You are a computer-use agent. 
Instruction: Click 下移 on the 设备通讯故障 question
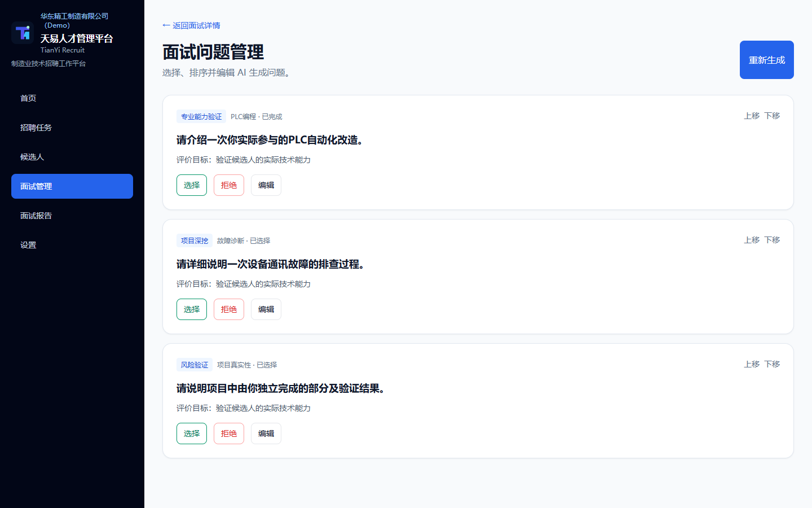(x=772, y=240)
